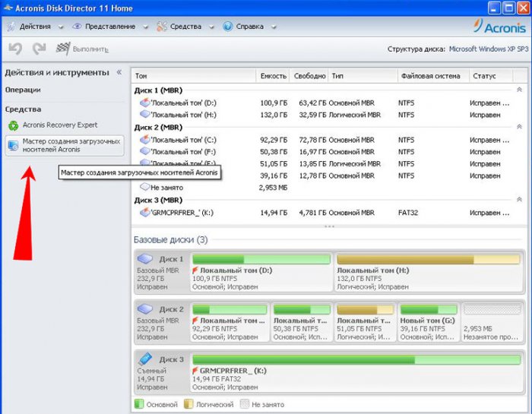Click the Microsoft Windows XP SP3 link

pos(489,49)
